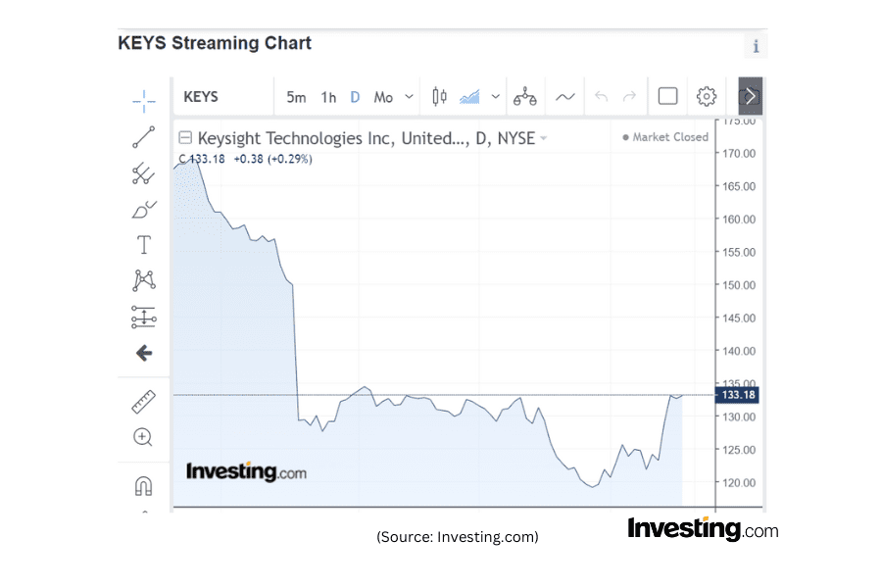Click the bold back arrow icon
The height and width of the screenshot is (588, 882).
pyautogui.click(x=144, y=353)
